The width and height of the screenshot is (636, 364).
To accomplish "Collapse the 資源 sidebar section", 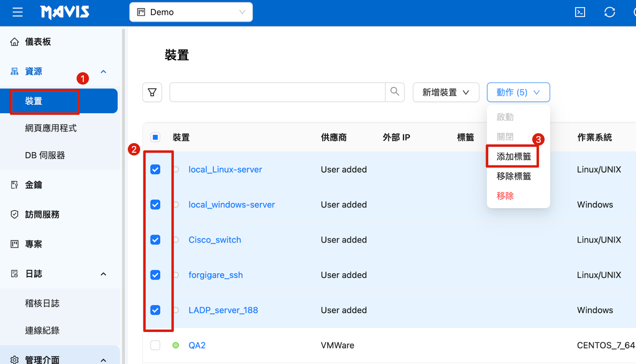I will [103, 72].
